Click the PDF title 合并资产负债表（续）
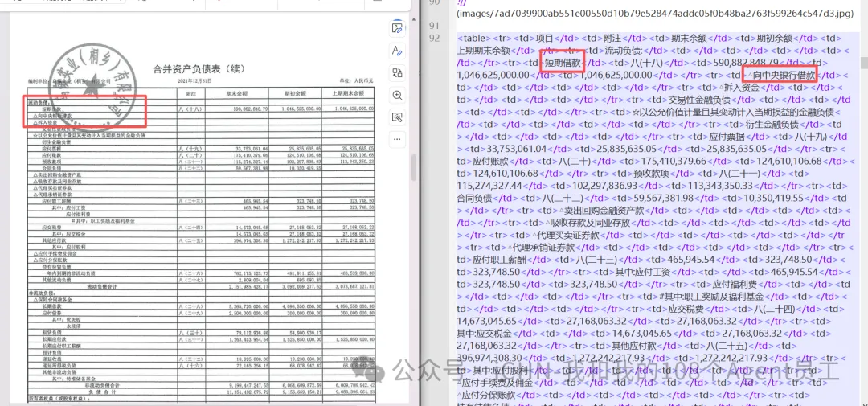This screenshot has height=406, width=868. pyautogui.click(x=199, y=69)
